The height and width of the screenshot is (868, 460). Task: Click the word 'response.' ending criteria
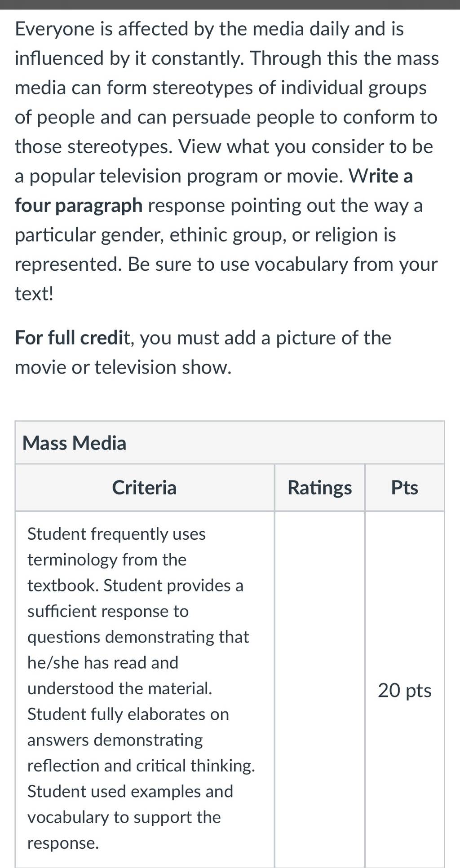pyautogui.click(x=63, y=843)
